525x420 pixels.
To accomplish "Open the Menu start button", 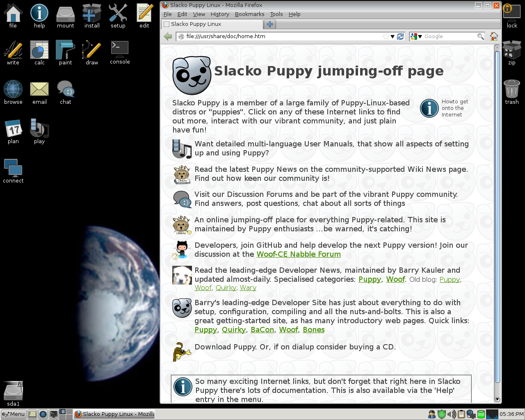I will [14, 414].
